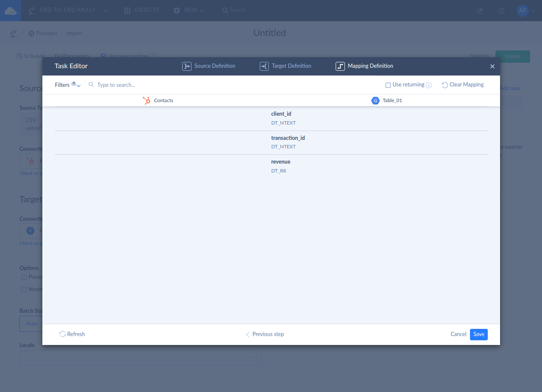Click the magnifier icon in mapping search
Screen dimensions: 542x392
click(91, 85)
